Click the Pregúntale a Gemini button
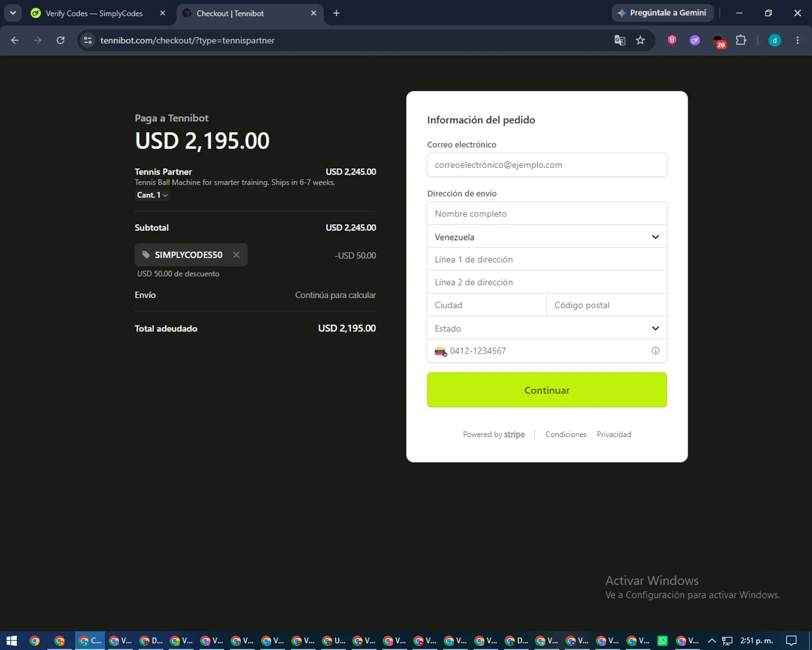This screenshot has height=650, width=812. click(x=663, y=13)
